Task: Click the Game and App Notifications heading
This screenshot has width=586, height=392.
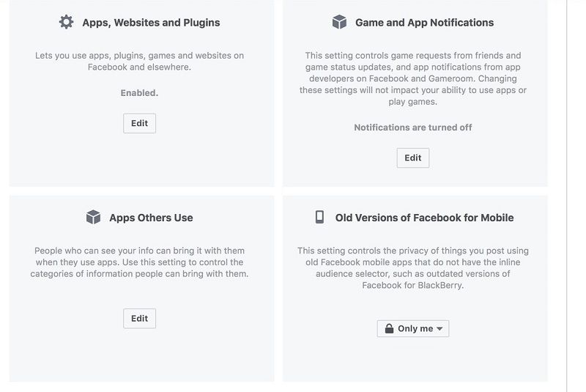Action: click(424, 23)
